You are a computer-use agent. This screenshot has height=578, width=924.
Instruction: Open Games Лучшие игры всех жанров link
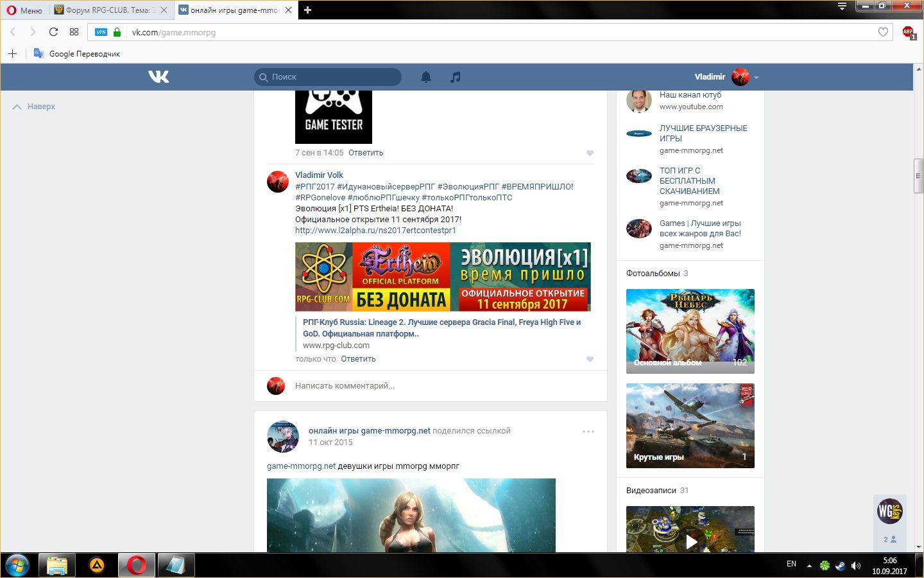click(700, 228)
